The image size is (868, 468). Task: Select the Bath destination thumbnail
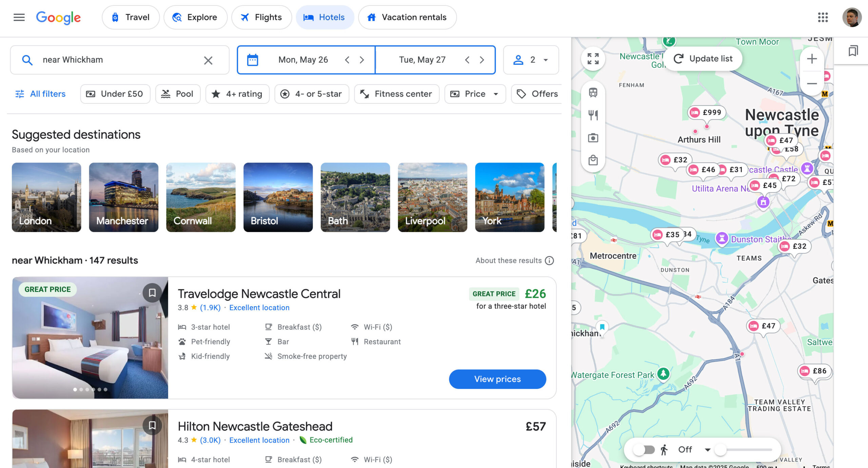point(355,197)
